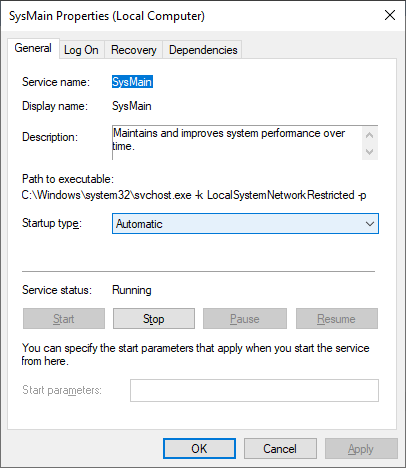Click the greyed-out Resume button

pyautogui.click(x=337, y=319)
